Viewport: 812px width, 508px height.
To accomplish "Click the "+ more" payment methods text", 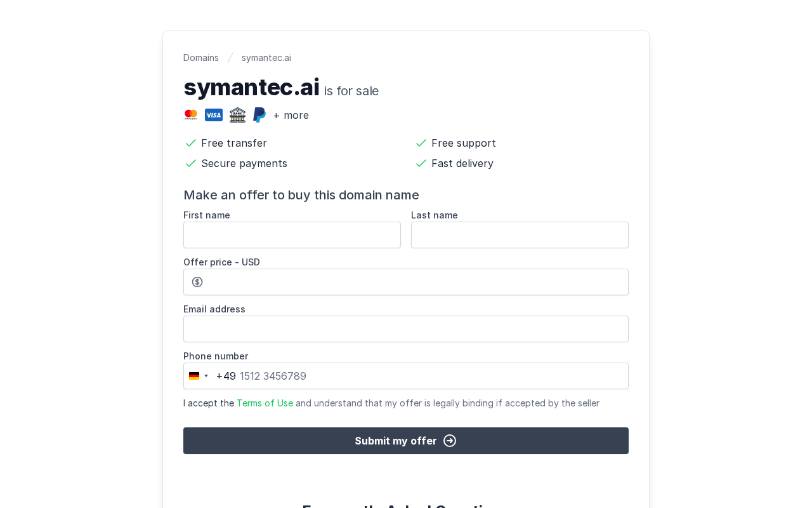I will (291, 115).
